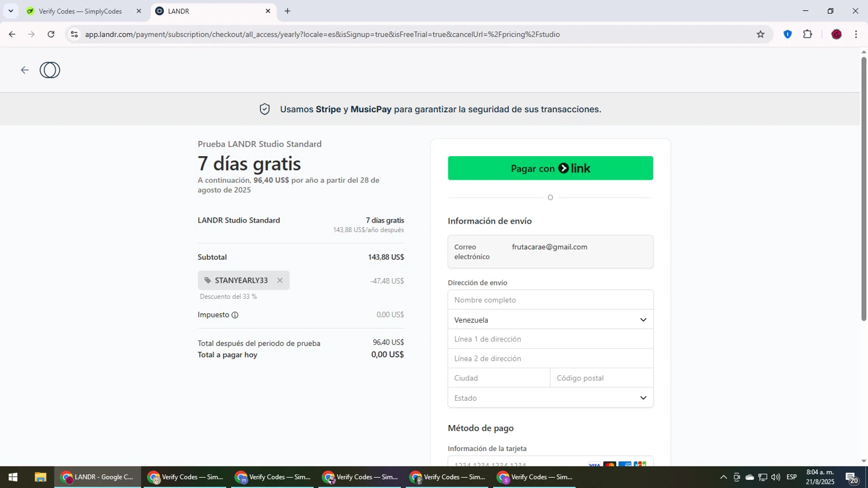Remove the STANYEARLY33 coupon with the X

tap(280, 280)
